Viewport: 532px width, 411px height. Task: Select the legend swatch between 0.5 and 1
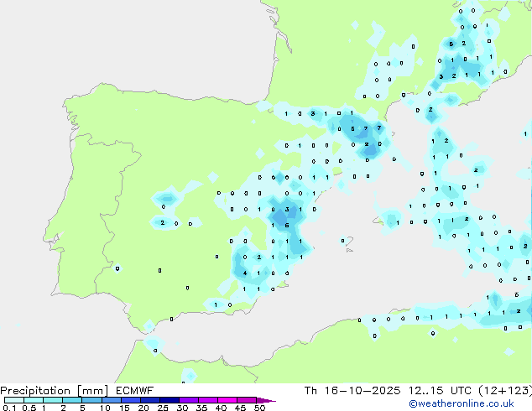coord(34,400)
